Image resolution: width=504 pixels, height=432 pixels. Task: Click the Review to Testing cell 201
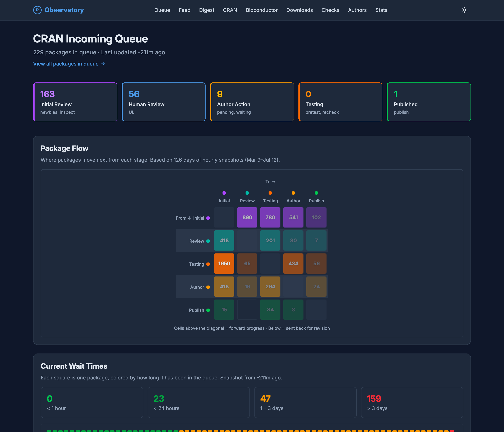click(270, 240)
